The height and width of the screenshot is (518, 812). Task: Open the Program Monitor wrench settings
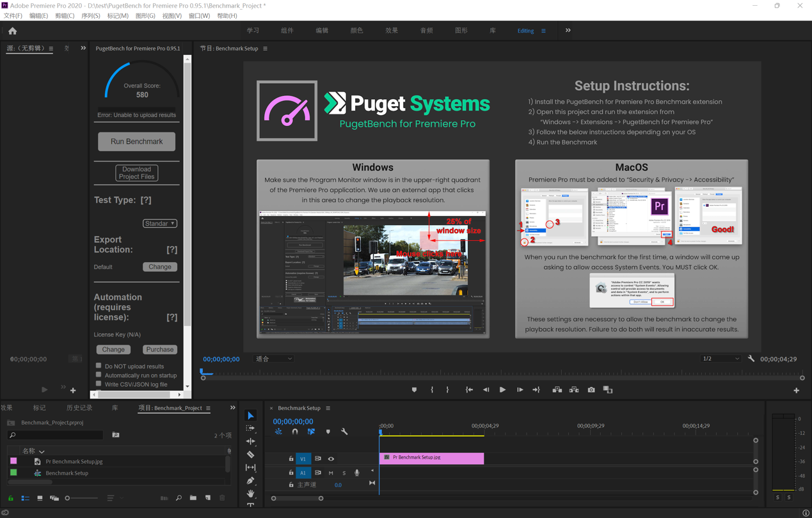(x=751, y=359)
